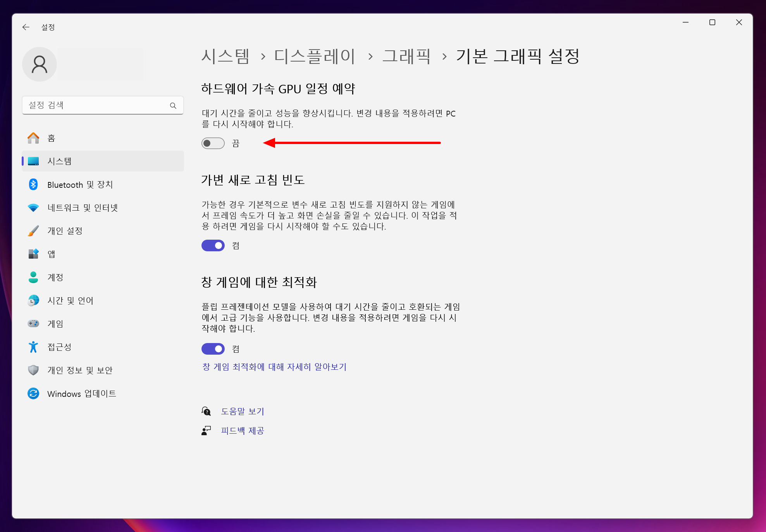
Task: Click the 네트워크 및 인터넷 wifi icon
Action: [33, 208]
